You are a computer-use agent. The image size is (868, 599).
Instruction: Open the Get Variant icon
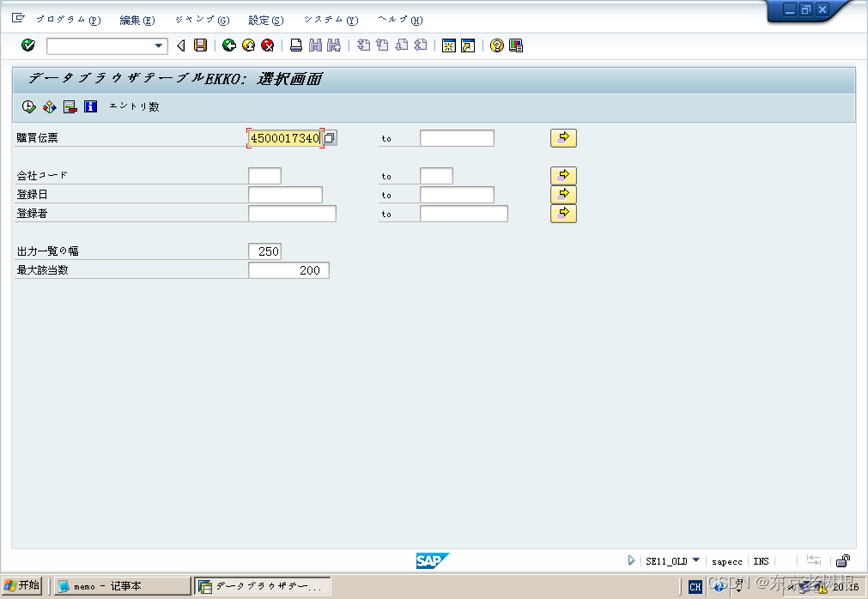click(x=49, y=106)
